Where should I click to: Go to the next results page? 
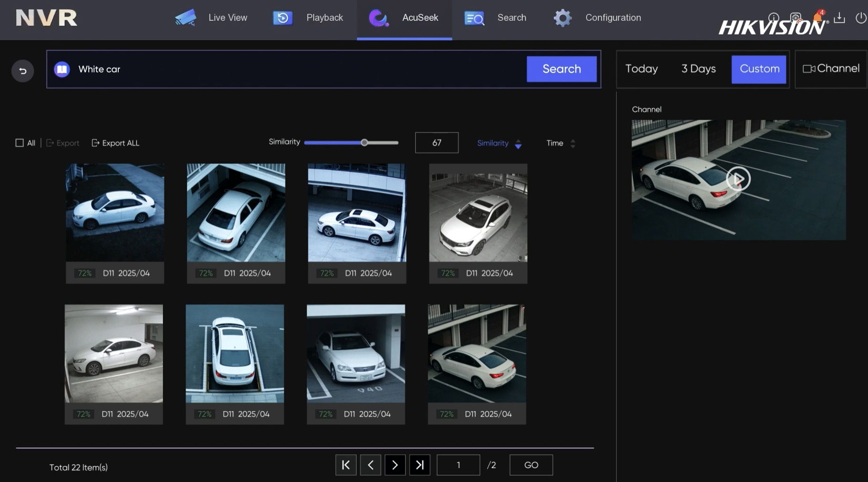click(395, 465)
